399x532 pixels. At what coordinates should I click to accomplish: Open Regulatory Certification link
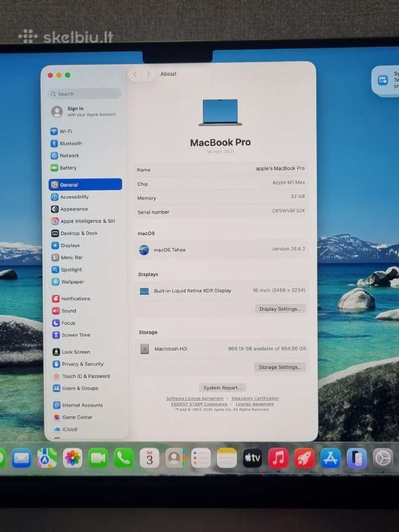tap(255, 398)
